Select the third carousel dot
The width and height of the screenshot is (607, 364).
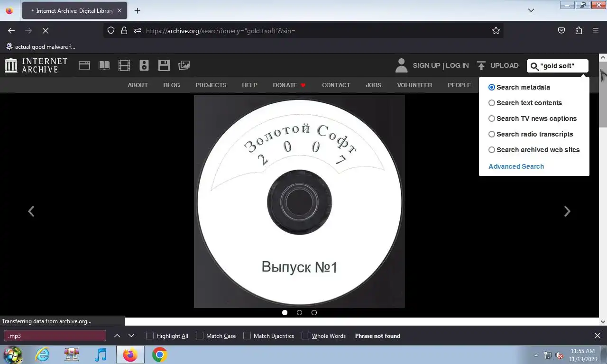(314, 312)
